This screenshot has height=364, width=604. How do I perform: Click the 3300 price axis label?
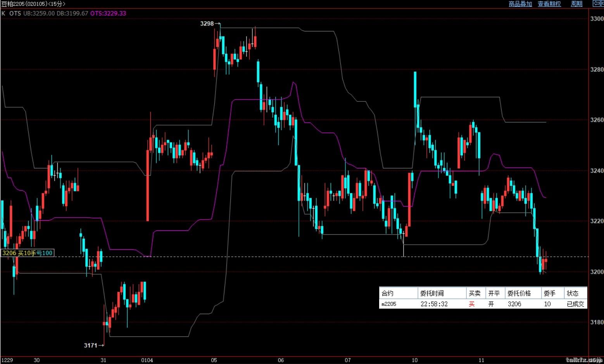[597, 19]
